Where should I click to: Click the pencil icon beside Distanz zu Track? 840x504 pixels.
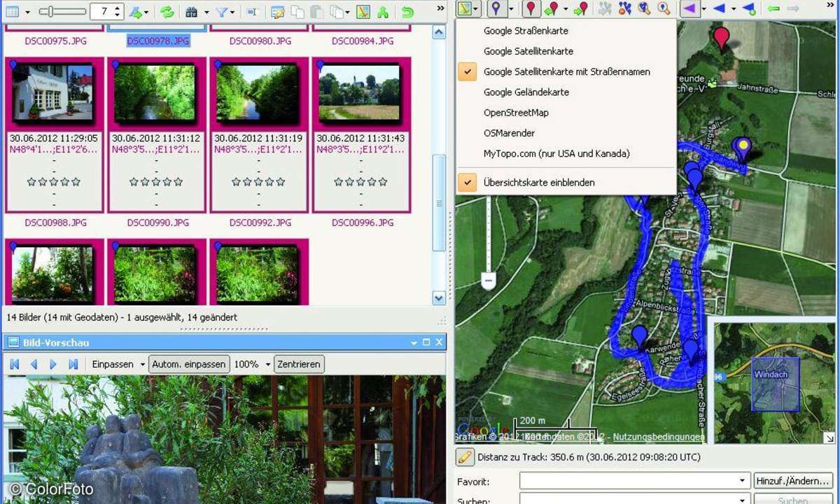(x=465, y=457)
